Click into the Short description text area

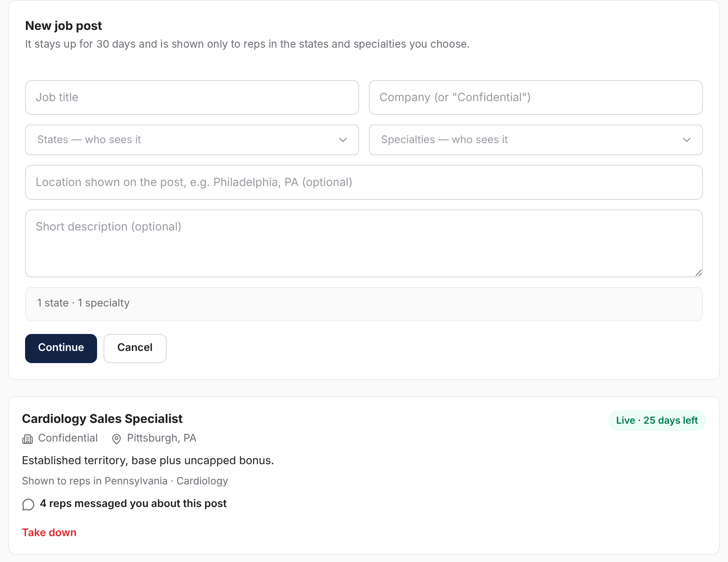(364, 243)
